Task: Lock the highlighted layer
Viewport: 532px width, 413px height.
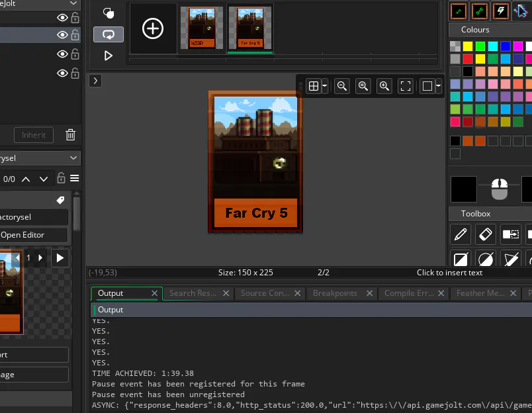Action: (75, 34)
